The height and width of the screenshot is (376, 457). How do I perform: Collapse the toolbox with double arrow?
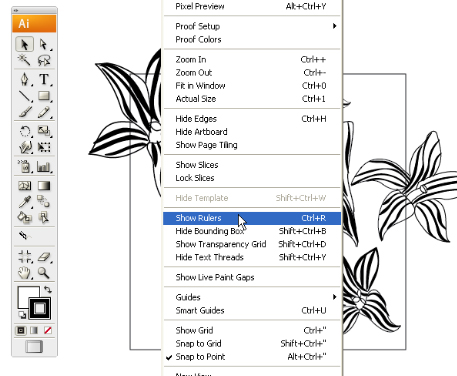point(16,10)
